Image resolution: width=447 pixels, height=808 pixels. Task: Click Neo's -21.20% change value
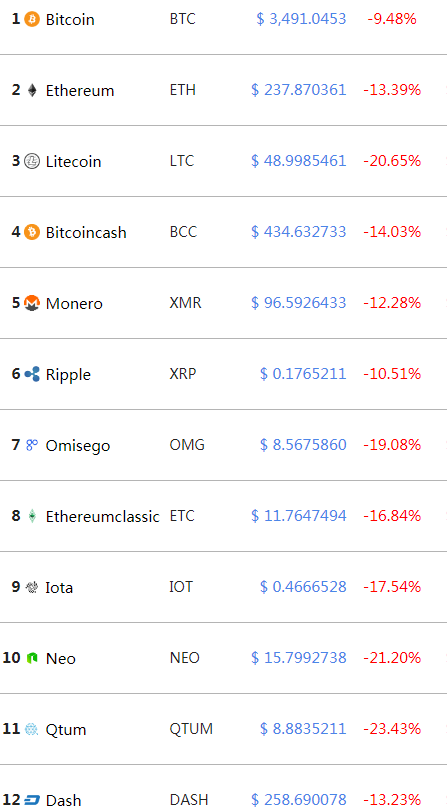click(392, 658)
